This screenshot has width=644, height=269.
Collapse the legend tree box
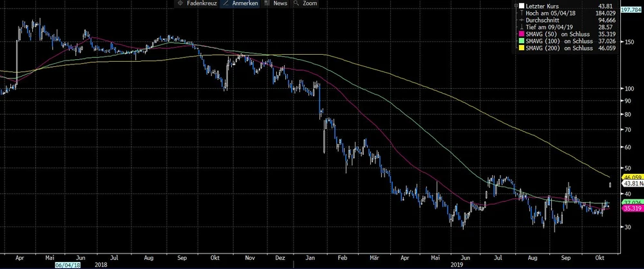515,6
